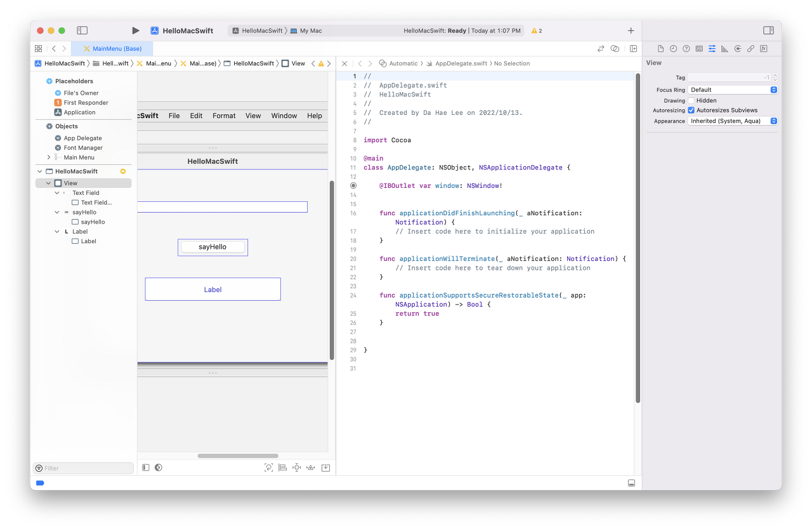Open the Window menu in canvas menubar
This screenshot has height=530, width=812.
click(x=284, y=116)
